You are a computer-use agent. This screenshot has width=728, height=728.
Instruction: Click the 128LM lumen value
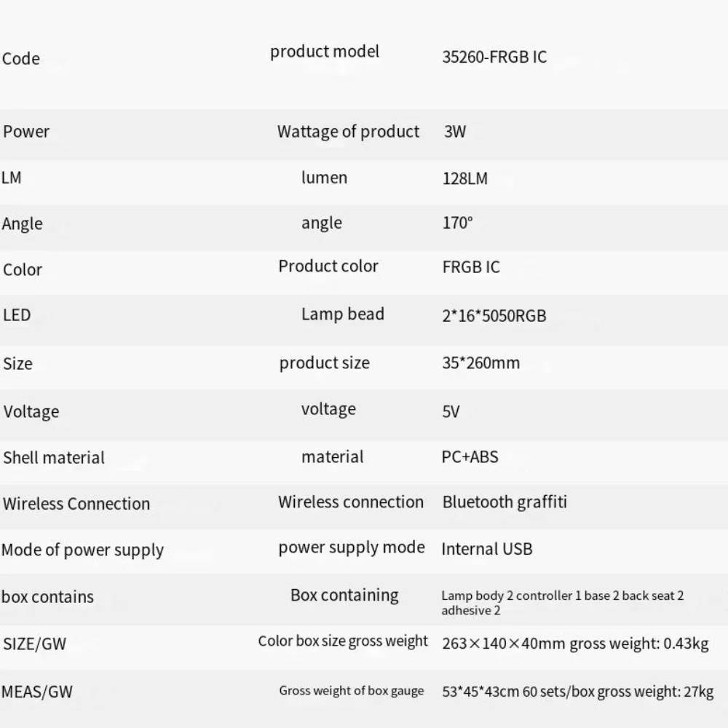point(465,178)
